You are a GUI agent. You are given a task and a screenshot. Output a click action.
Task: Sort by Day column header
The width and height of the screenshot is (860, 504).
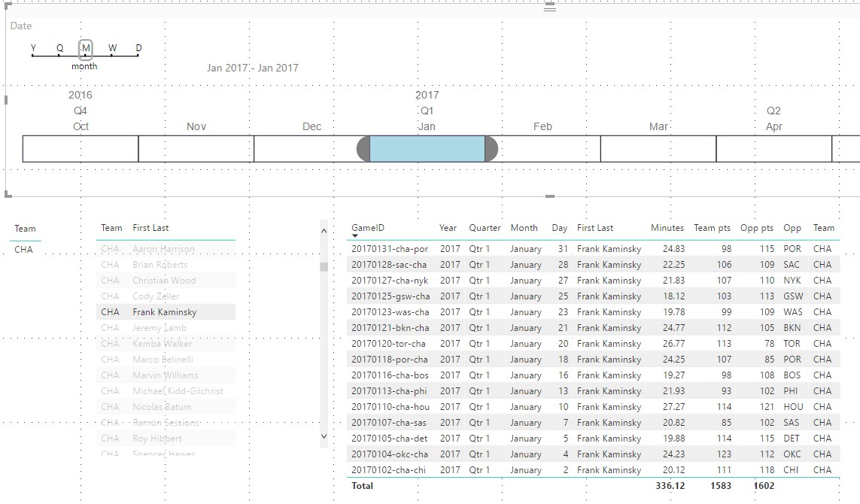560,228
